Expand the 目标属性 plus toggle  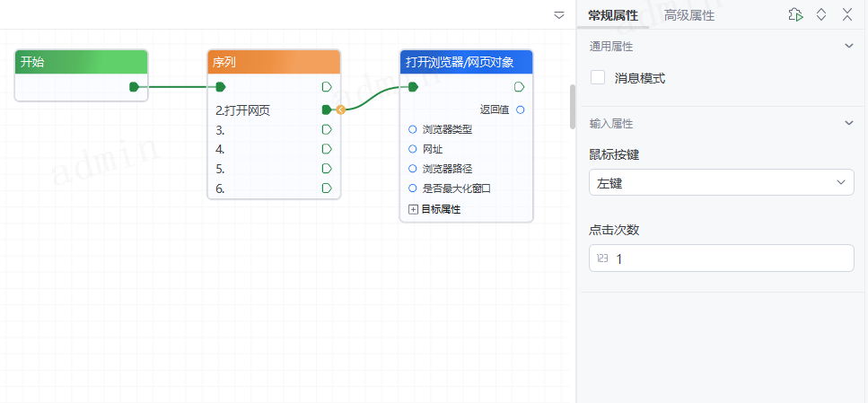414,209
